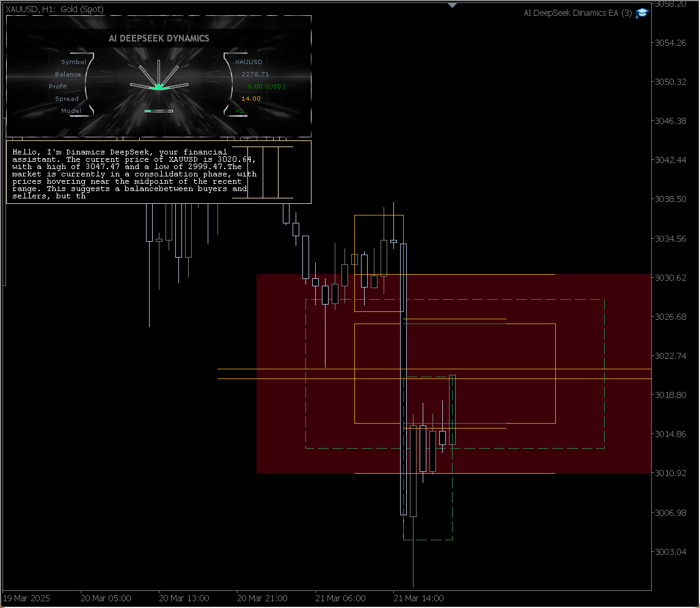This screenshot has width=700, height=608.
Task: Click the Balance label in panel
Action: [68, 74]
